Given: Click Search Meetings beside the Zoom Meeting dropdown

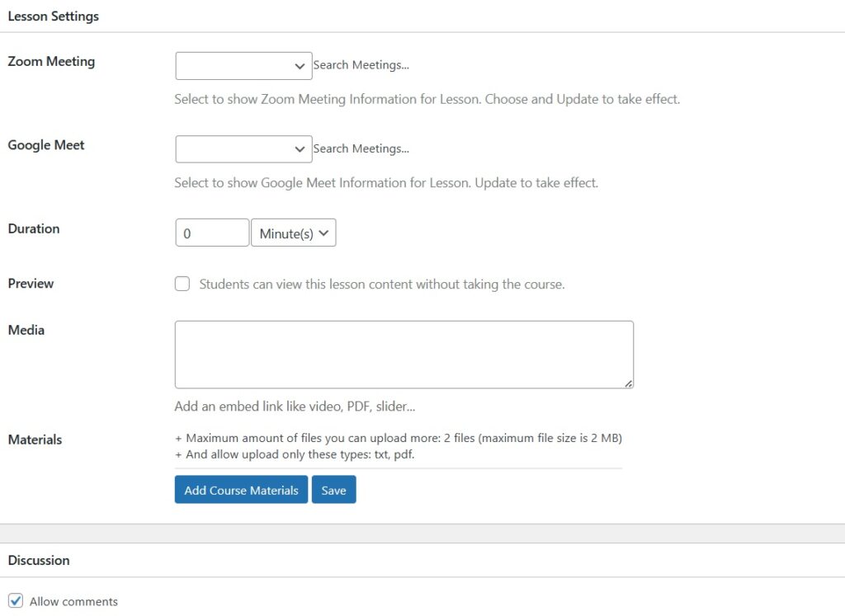Looking at the screenshot, I should point(361,65).
